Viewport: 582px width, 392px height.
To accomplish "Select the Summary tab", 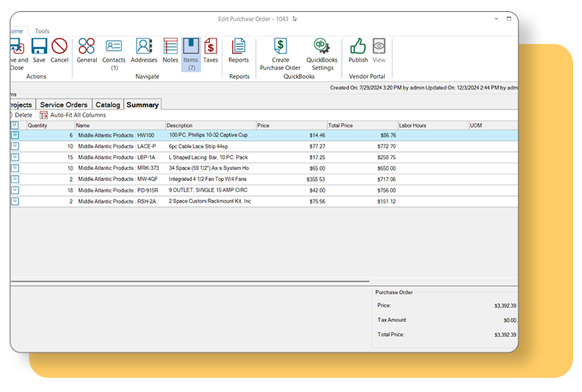I will tap(143, 105).
